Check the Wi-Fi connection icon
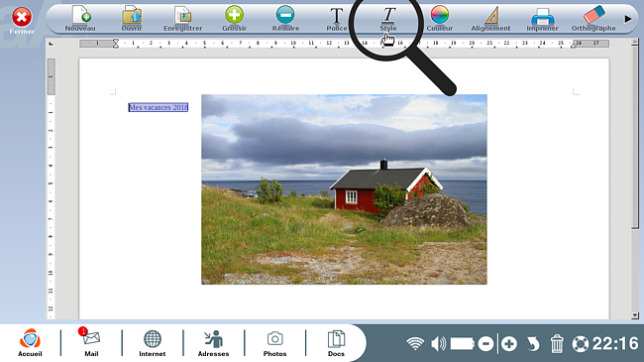 415,343
